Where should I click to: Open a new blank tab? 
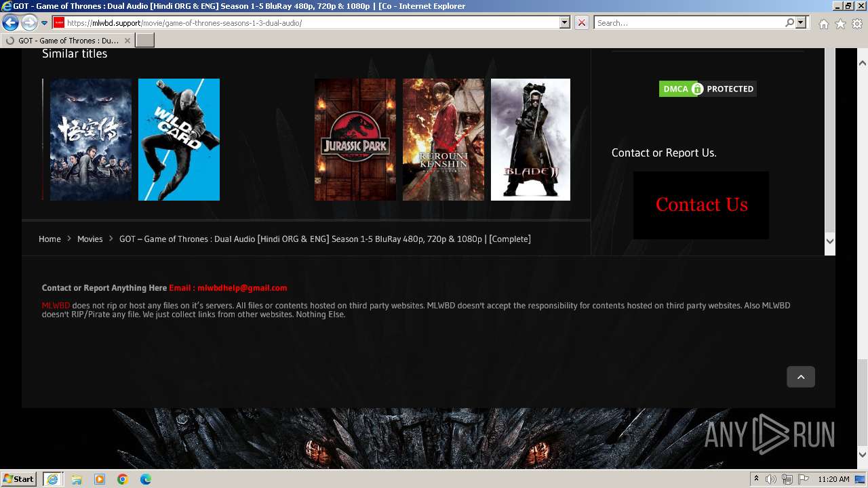tap(145, 41)
